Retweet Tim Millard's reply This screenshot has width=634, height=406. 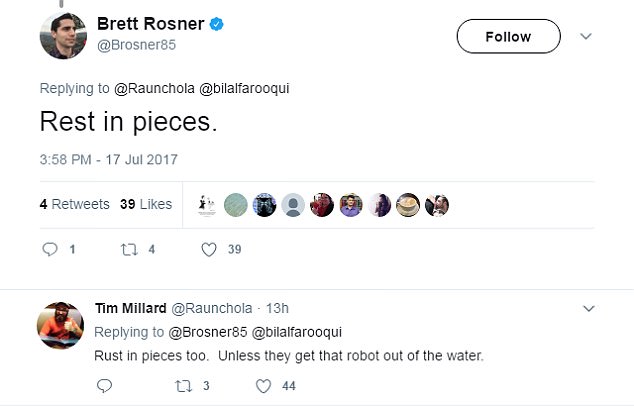(181, 385)
